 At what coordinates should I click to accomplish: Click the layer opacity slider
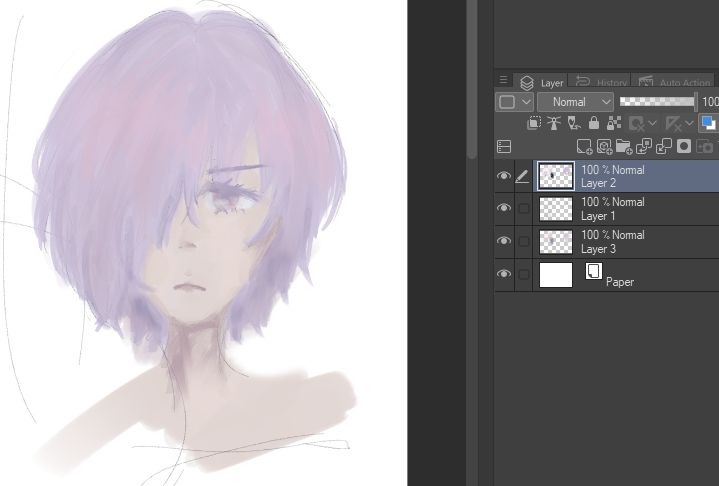click(658, 101)
